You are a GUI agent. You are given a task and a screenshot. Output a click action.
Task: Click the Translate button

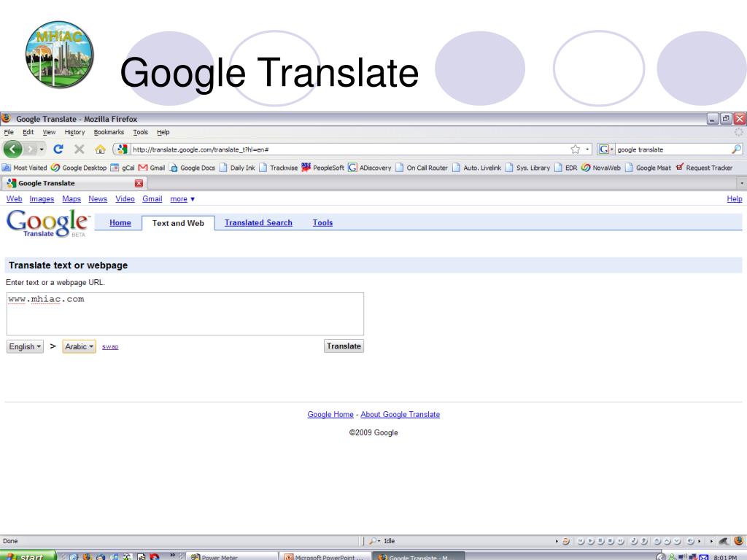pyautogui.click(x=344, y=346)
